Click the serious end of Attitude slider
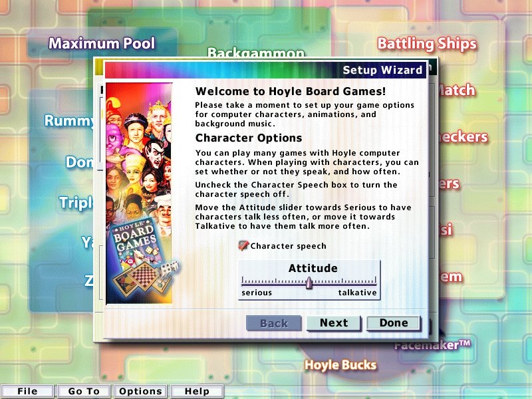 [243, 282]
